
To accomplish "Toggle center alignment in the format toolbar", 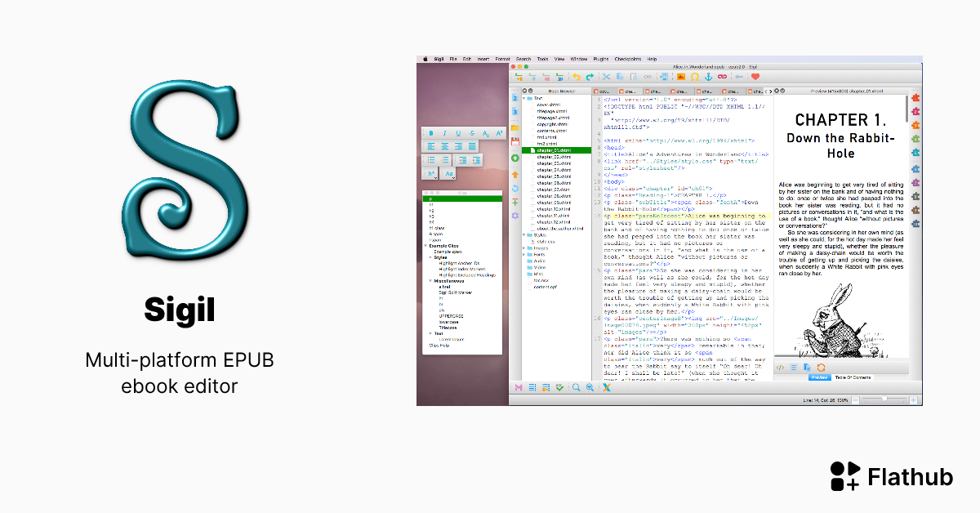I will (444, 146).
